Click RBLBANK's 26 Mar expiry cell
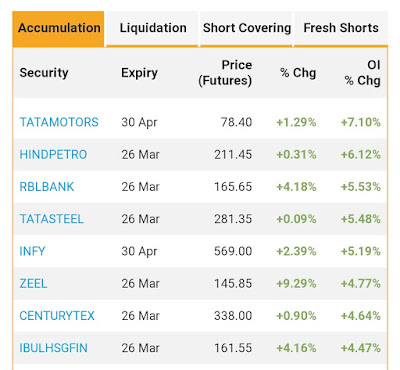This screenshot has height=370, width=400. click(x=140, y=187)
